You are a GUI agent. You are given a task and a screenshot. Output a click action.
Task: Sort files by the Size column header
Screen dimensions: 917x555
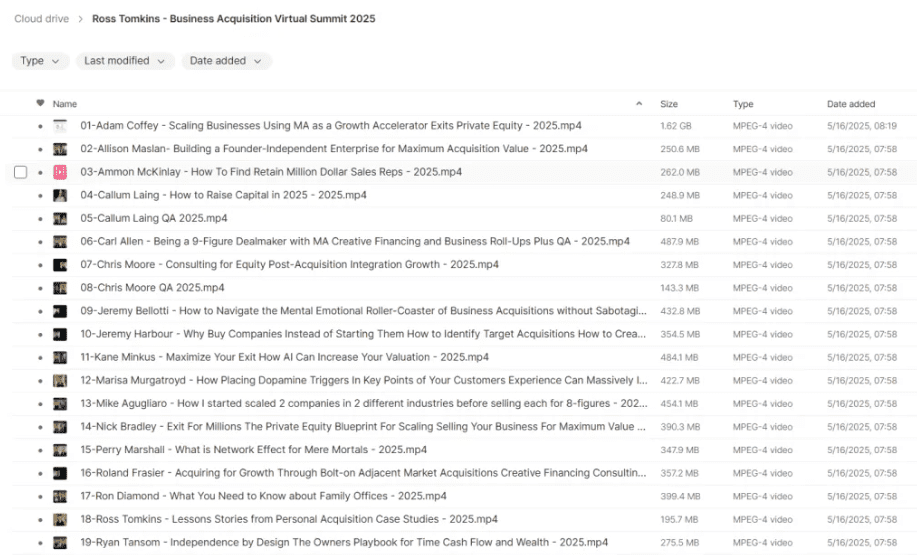[x=668, y=104]
